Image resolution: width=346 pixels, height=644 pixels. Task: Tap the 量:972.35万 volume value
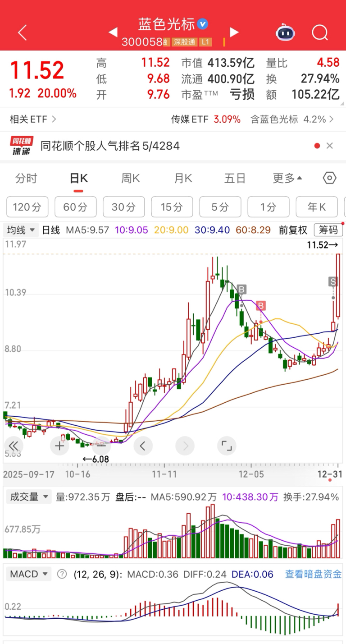[83, 497]
